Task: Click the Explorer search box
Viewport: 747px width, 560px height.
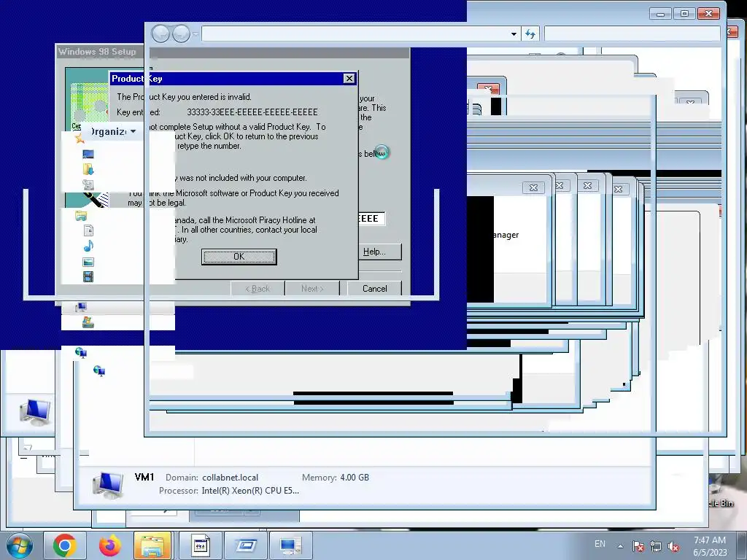Action: pos(632,34)
